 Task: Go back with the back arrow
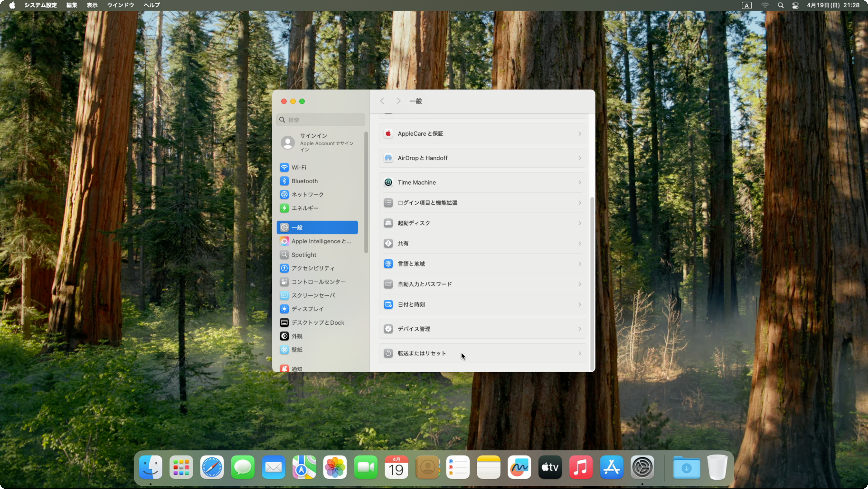click(x=382, y=101)
